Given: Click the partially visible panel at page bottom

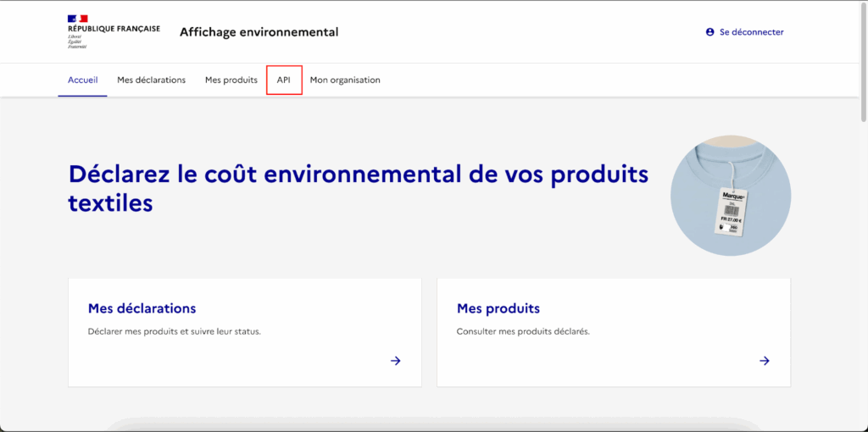Looking at the screenshot, I should (433, 424).
